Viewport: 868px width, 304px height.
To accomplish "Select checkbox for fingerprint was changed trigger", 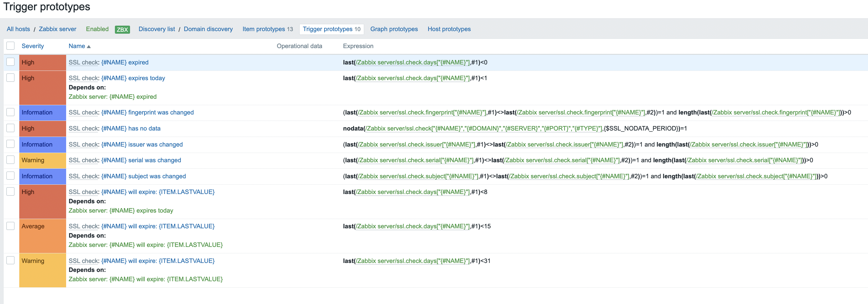I will (x=11, y=112).
